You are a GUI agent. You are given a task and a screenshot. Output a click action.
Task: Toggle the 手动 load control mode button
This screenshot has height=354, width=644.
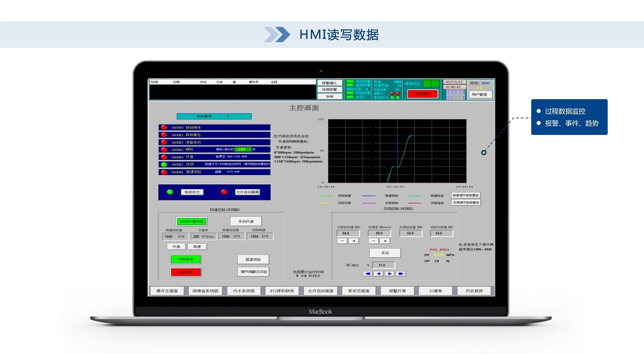click(x=385, y=253)
